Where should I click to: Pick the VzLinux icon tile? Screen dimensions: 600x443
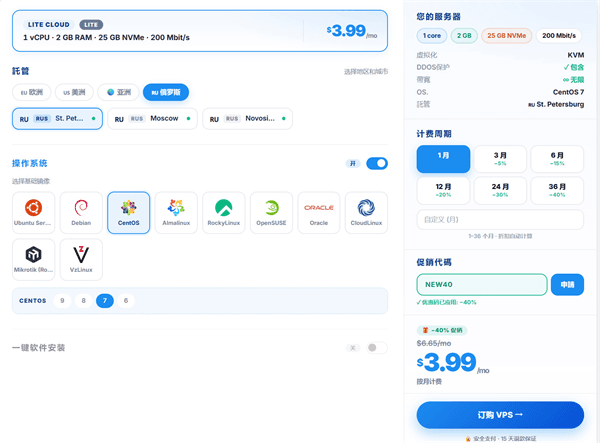click(x=81, y=259)
